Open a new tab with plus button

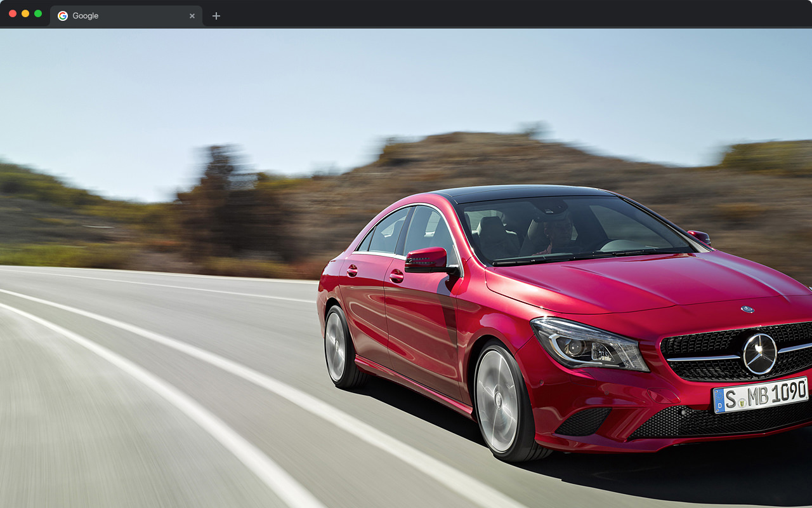coord(216,16)
